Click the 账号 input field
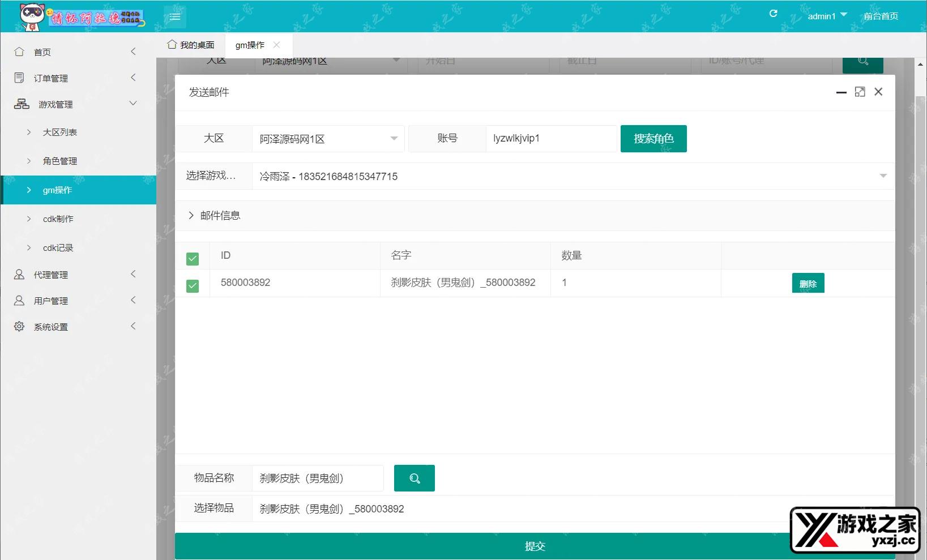This screenshot has height=560, width=927. pyautogui.click(x=551, y=139)
